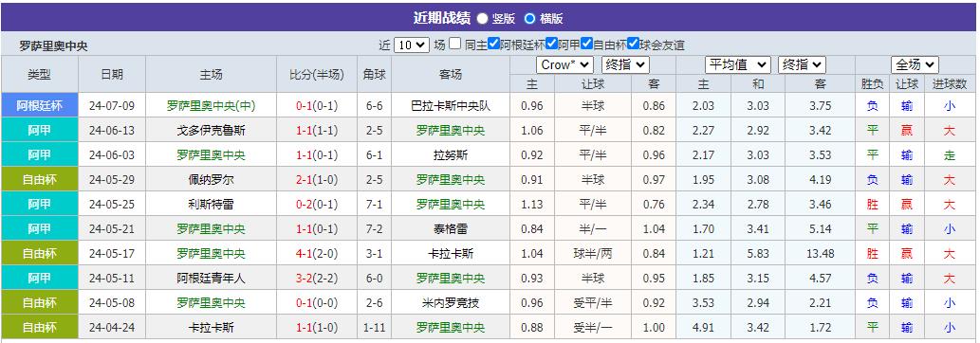Click the 球半/两 handicap cell
Image resolution: width=980 pixels, height=343 pixels.
point(593,254)
